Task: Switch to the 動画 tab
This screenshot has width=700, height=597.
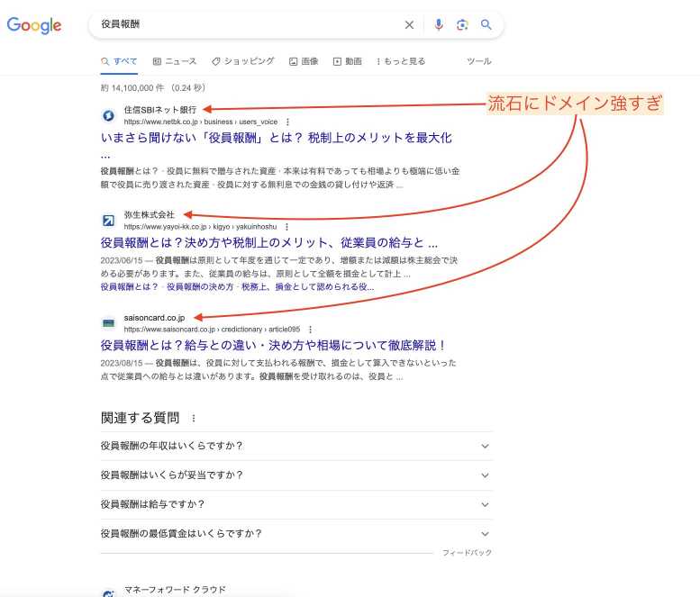Action: click(348, 61)
